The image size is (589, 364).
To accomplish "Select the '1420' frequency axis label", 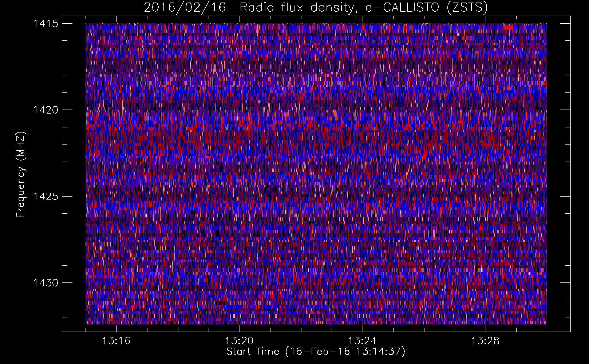I will click(46, 110).
